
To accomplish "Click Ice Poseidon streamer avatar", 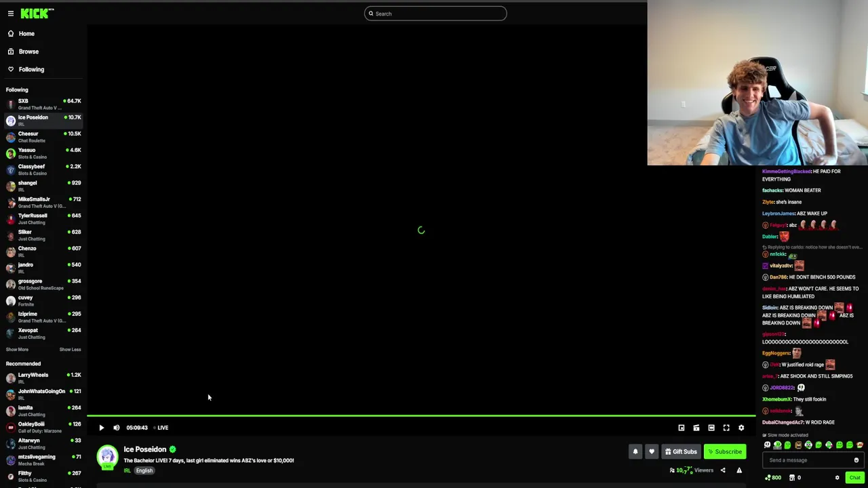I will click(x=107, y=457).
